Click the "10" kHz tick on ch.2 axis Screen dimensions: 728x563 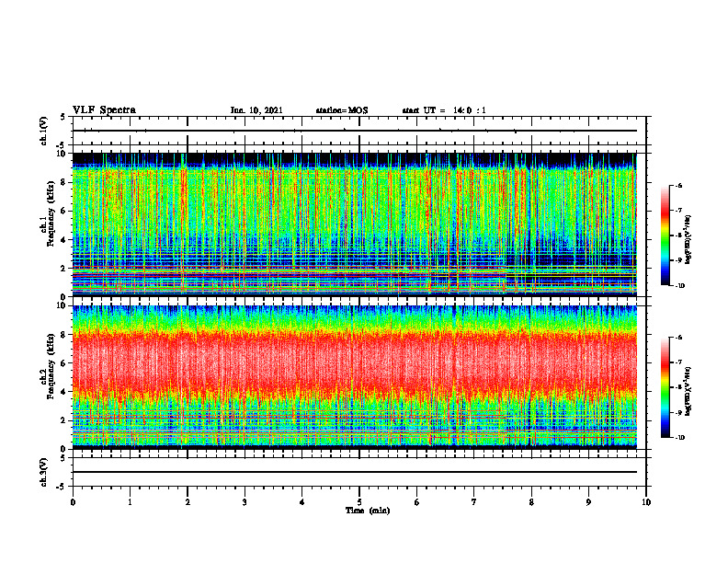pyautogui.click(x=62, y=305)
